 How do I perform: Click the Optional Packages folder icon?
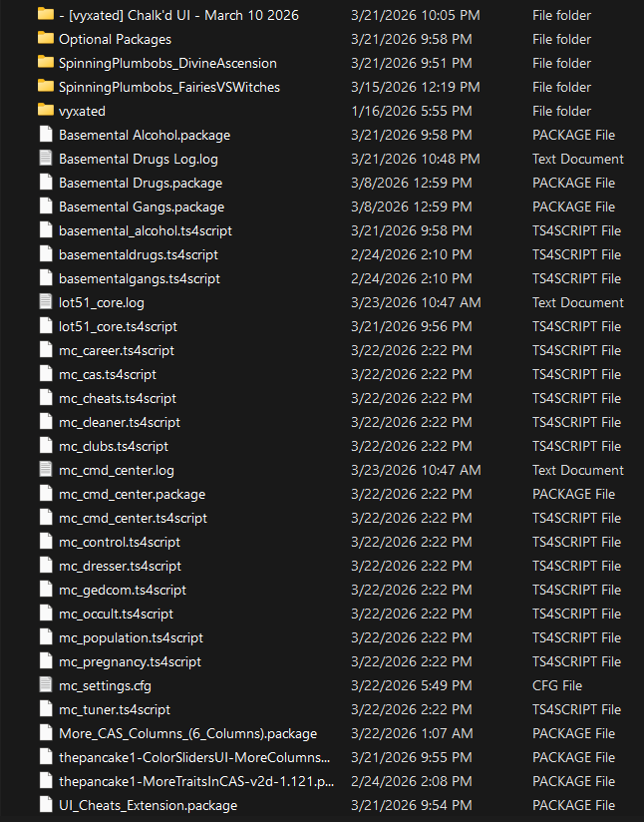click(46, 38)
